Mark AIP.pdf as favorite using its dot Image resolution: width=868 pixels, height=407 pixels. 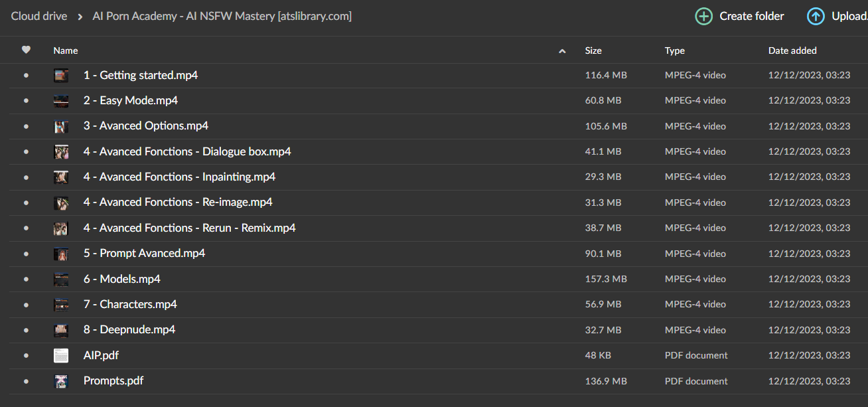[26, 356]
